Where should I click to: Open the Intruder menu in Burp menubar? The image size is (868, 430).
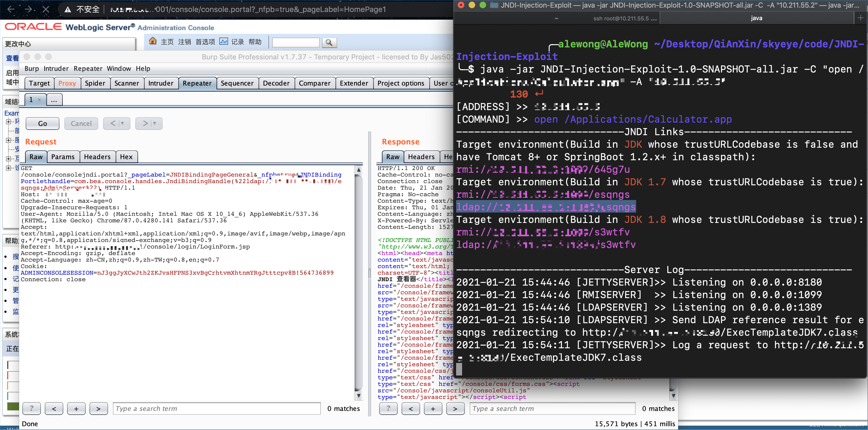(56, 69)
